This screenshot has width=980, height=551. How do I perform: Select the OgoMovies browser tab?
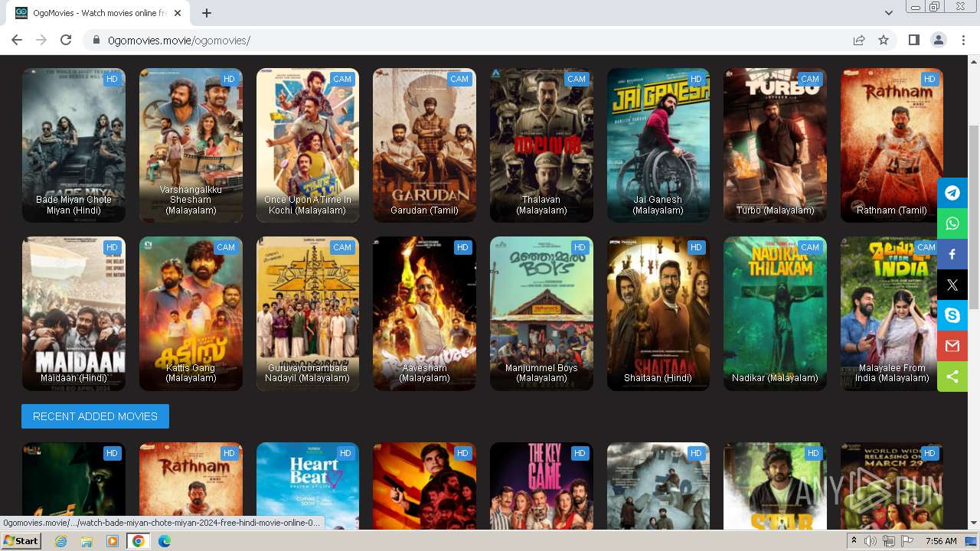pos(98,13)
